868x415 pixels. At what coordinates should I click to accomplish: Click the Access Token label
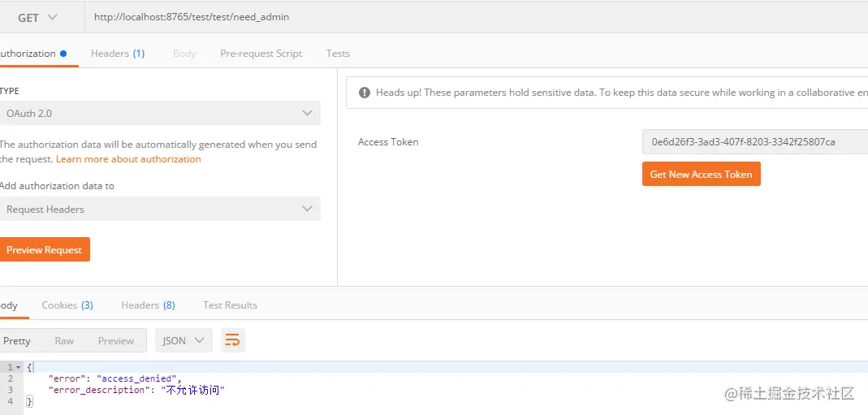(388, 142)
